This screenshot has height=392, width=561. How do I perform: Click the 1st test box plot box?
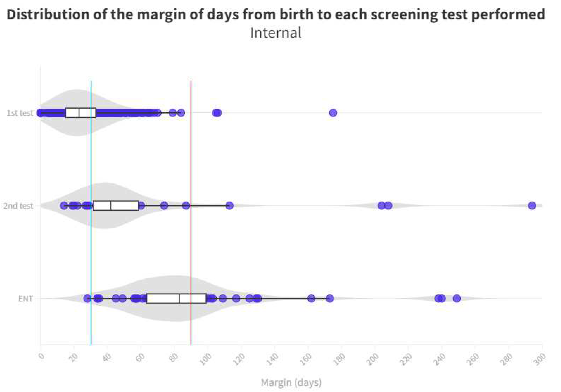pyautogui.click(x=81, y=113)
